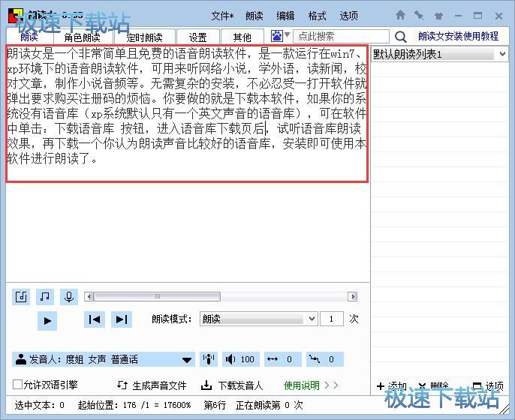Switch to the 定时朗读 tab

[145, 37]
